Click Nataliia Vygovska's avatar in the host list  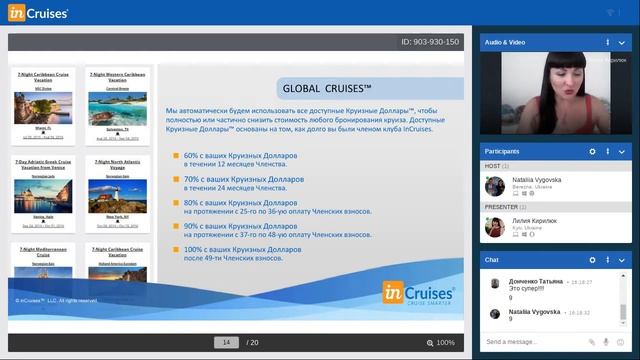click(x=495, y=186)
